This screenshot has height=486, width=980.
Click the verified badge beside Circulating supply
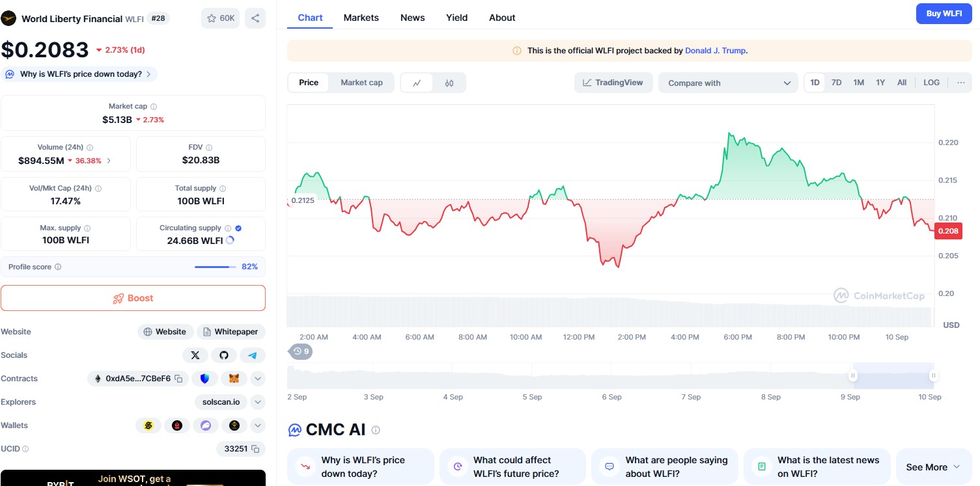tap(238, 228)
